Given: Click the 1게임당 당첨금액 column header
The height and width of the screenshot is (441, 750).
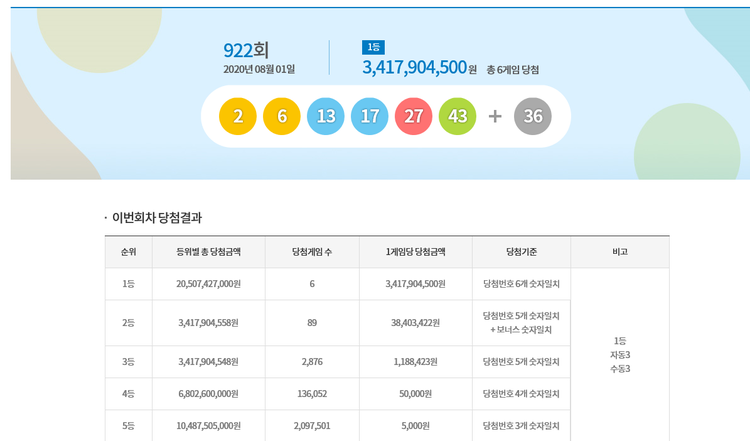Looking at the screenshot, I should pyautogui.click(x=416, y=252).
